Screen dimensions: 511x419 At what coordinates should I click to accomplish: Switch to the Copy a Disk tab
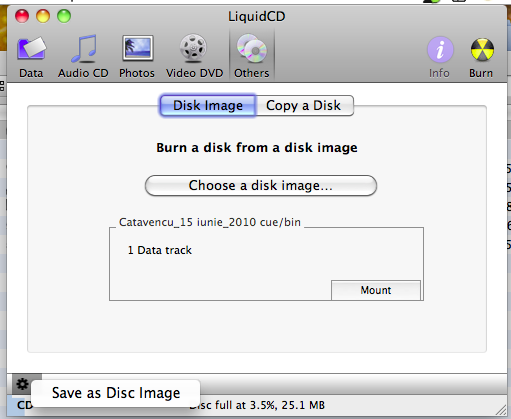tap(304, 106)
